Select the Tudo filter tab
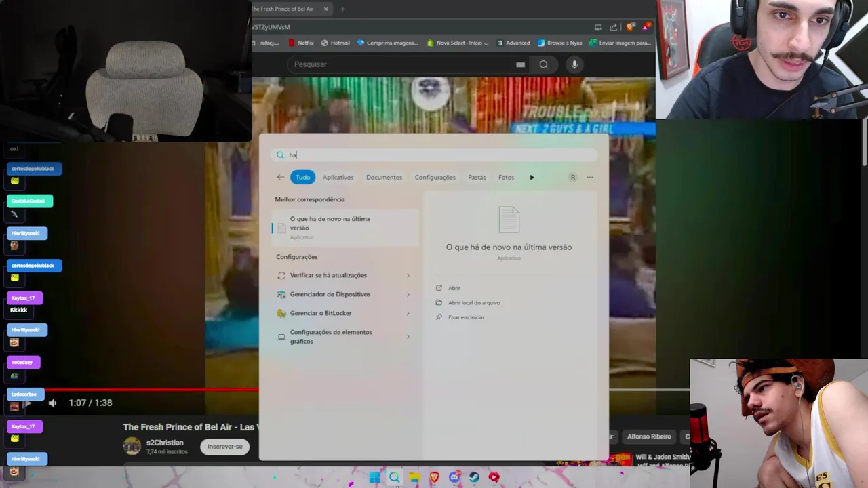 (302, 177)
